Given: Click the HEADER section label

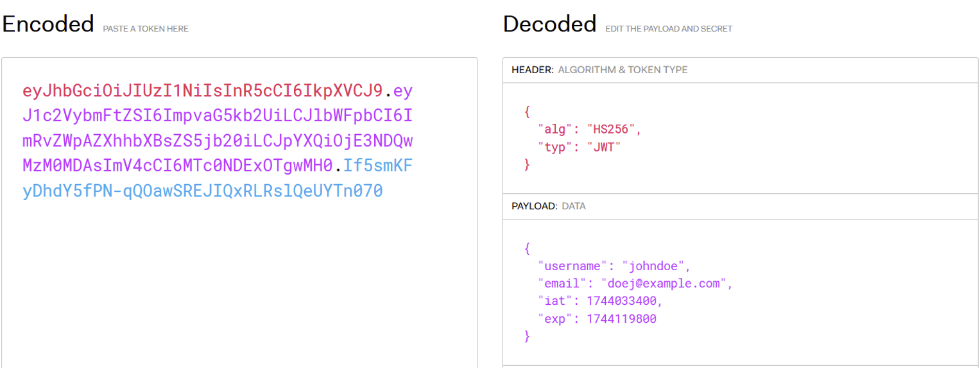Looking at the screenshot, I should click(532, 70).
